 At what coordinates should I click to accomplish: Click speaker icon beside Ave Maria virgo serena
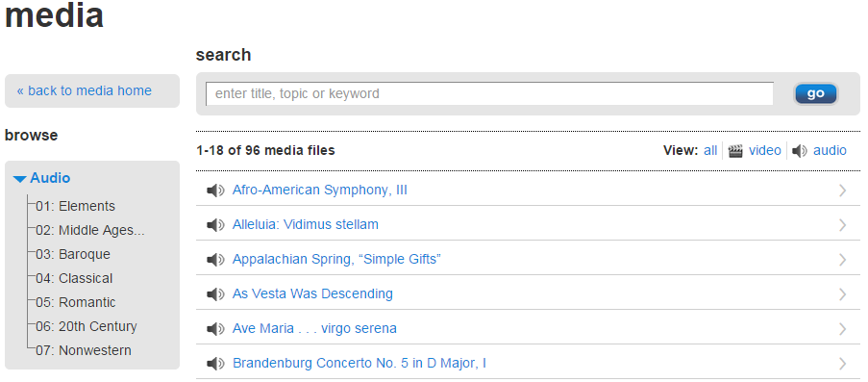tap(215, 329)
